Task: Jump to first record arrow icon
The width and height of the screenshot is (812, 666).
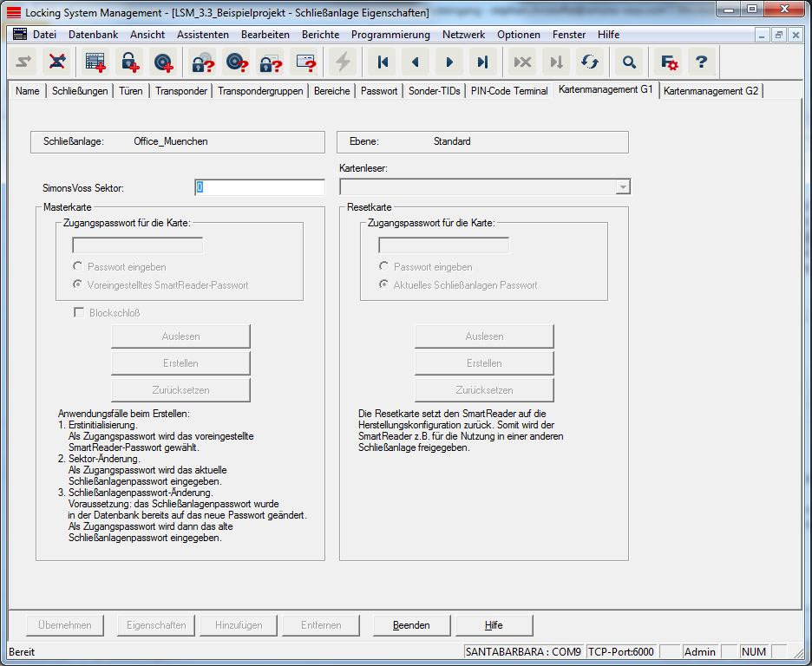Action: [x=381, y=62]
